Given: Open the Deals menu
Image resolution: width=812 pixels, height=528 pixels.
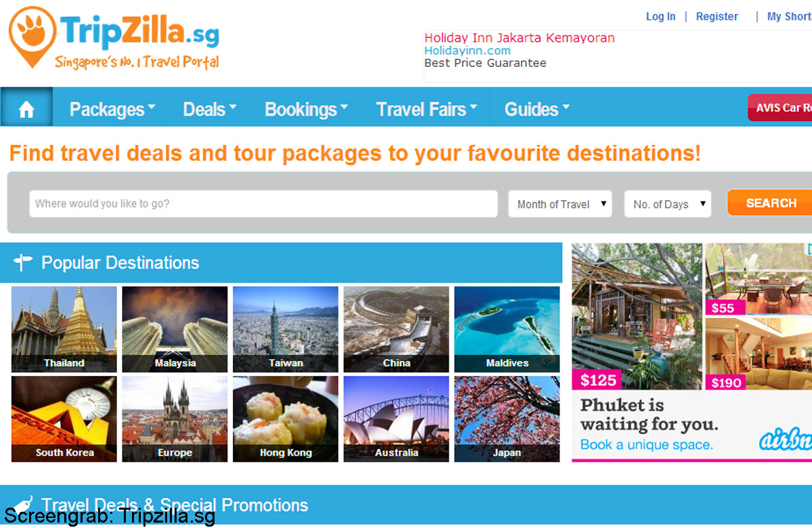Looking at the screenshot, I should pyautogui.click(x=210, y=109).
